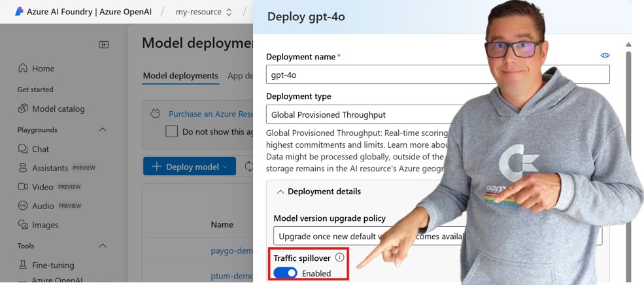Open the my-resource switcher dropdown
The image size is (644, 285).
[204, 12]
